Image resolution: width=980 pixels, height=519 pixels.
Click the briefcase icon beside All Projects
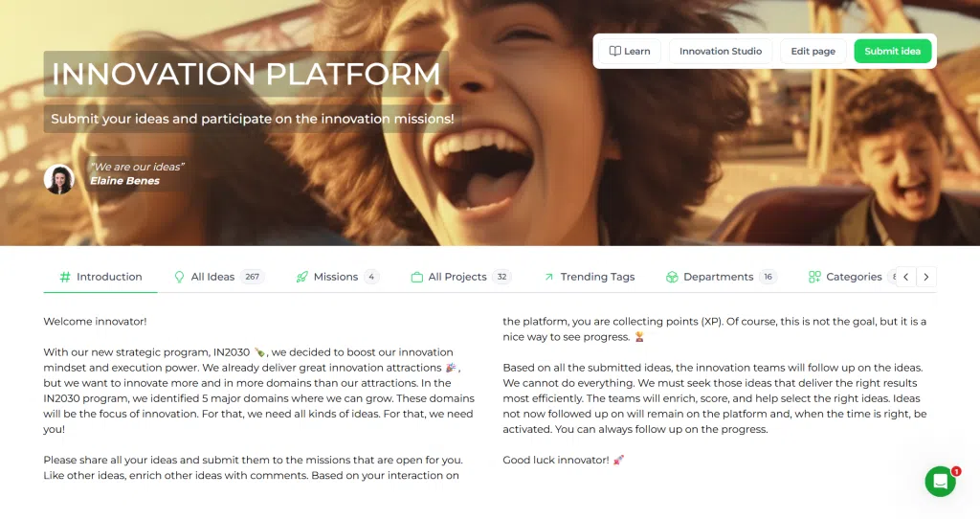(417, 277)
